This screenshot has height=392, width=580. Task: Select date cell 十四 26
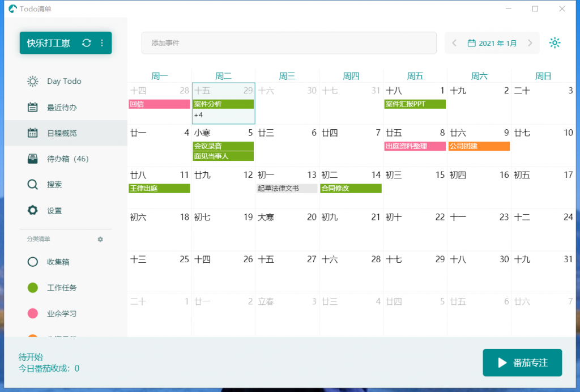(x=223, y=272)
